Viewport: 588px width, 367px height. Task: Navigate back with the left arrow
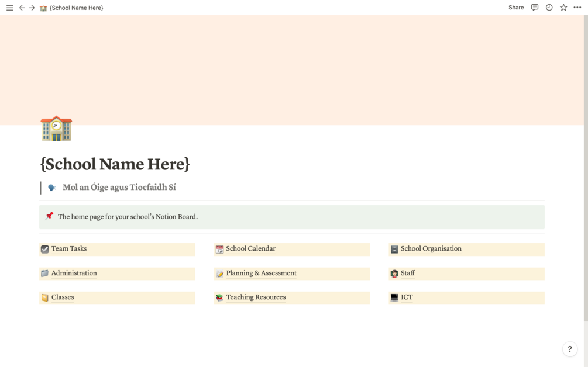[x=22, y=7]
